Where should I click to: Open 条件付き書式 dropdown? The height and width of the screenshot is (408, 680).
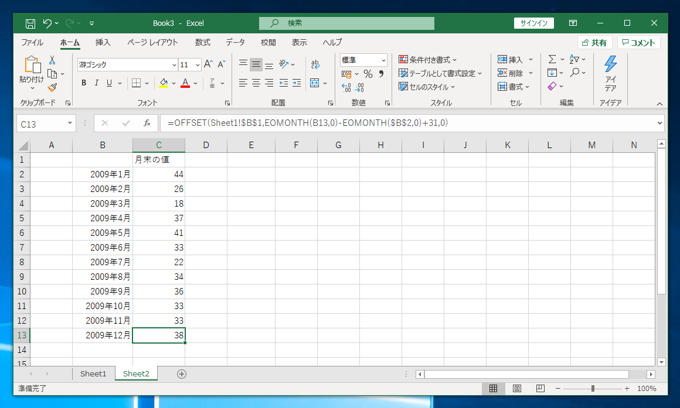(427, 59)
